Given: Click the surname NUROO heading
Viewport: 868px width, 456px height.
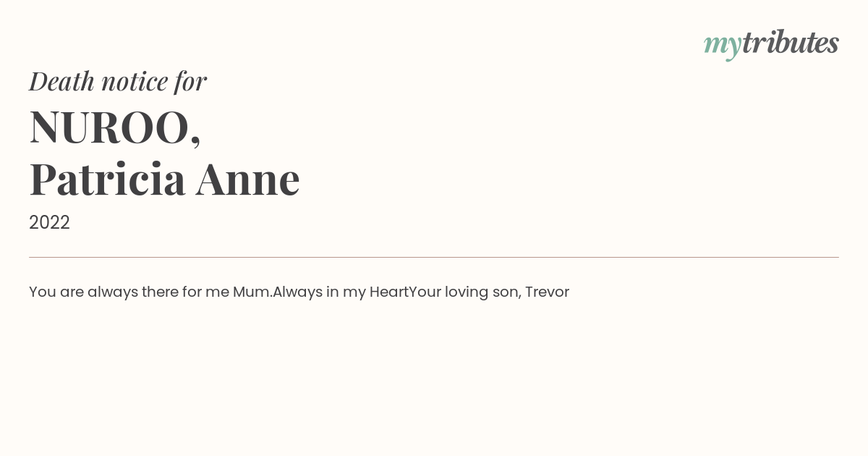Looking at the screenshot, I should [115, 127].
